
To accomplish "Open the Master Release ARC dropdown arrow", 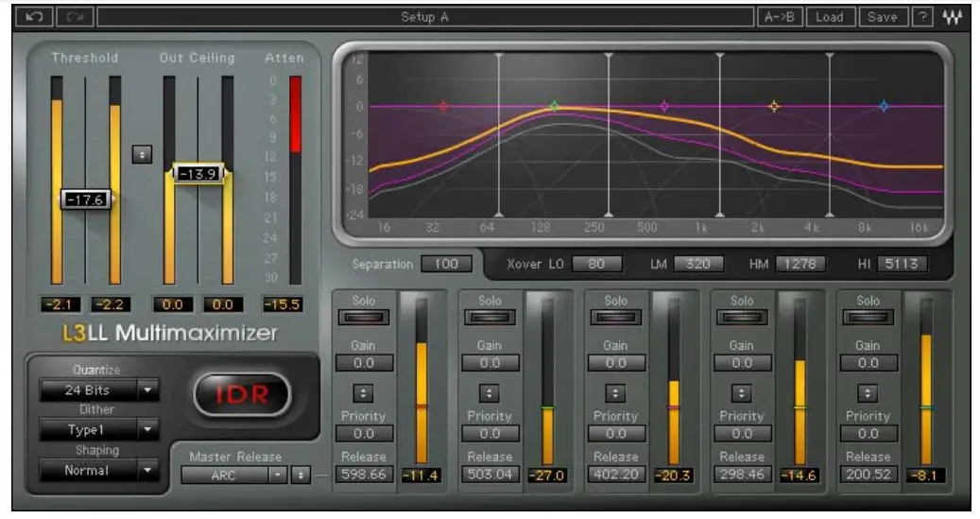I will [x=278, y=476].
